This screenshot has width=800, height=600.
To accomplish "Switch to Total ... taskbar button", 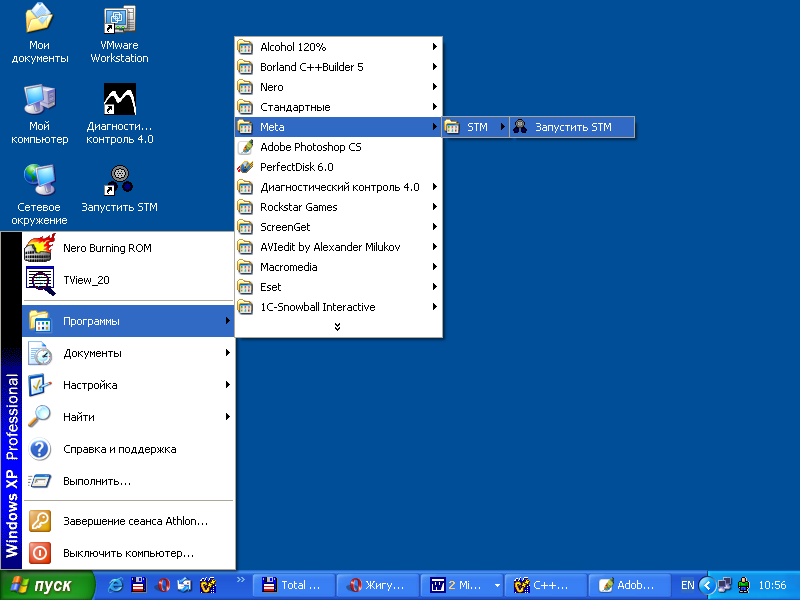I will tap(293, 585).
